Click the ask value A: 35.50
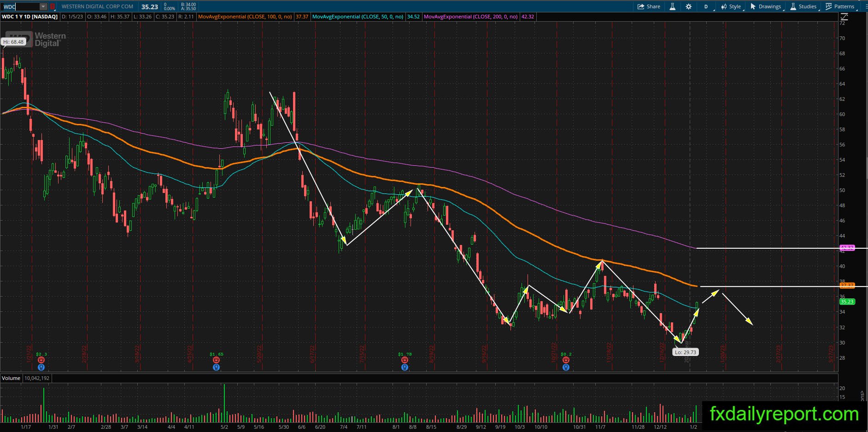The height and width of the screenshot is (432, 868). click(188, 9)
